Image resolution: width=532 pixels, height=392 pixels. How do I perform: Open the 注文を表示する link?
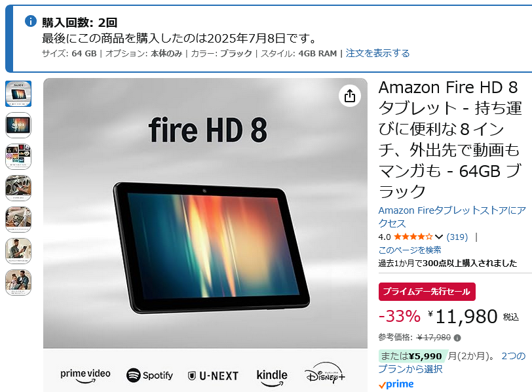377,53
